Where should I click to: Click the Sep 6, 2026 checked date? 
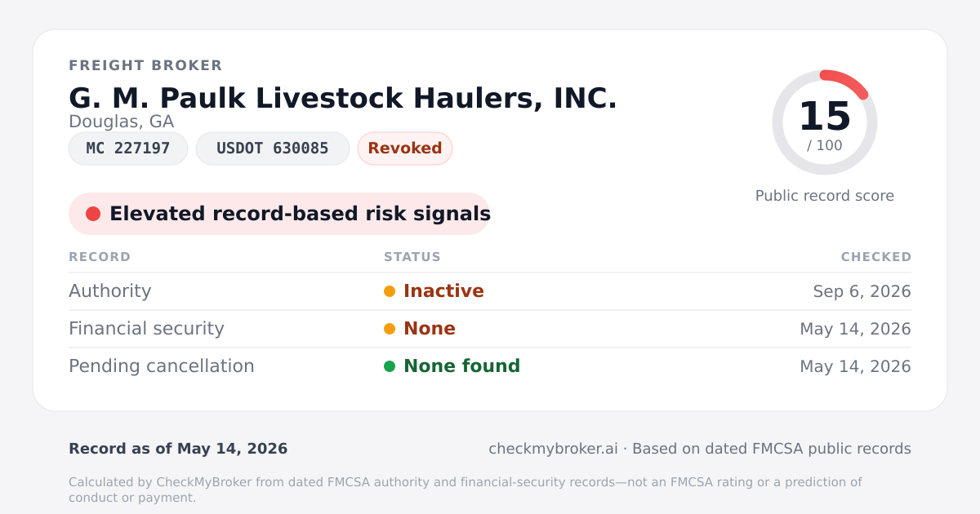point(862,291)
